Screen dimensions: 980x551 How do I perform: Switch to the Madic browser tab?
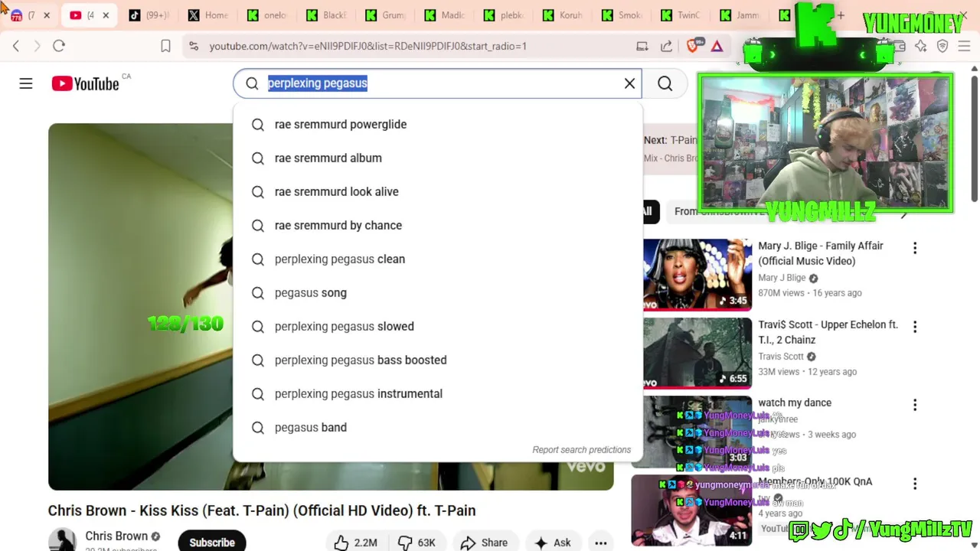[444, 15]
